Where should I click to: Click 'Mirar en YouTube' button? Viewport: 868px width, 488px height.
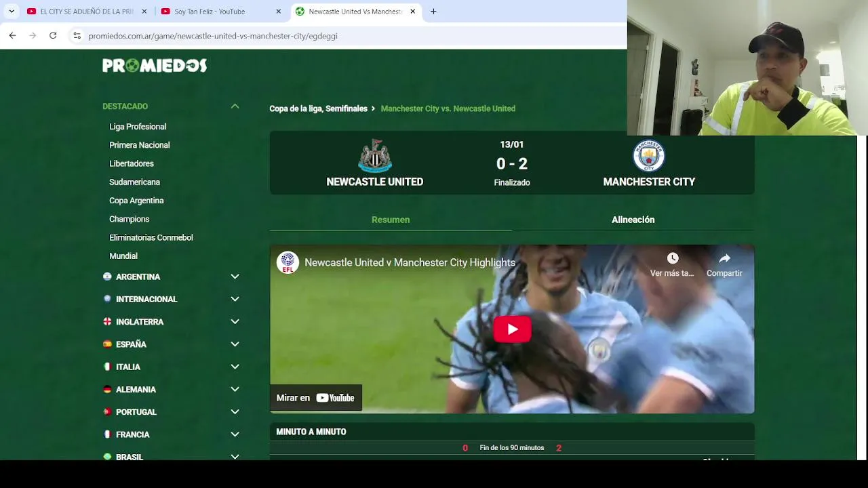pos(316,398)
